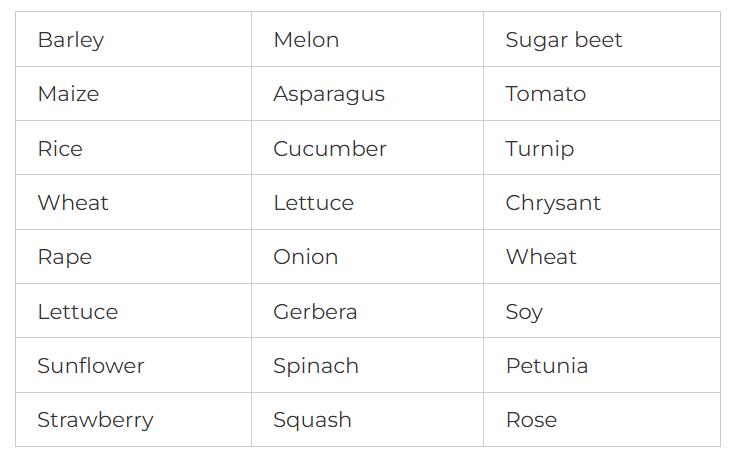Select the Cucumber cell

point(330,149)
